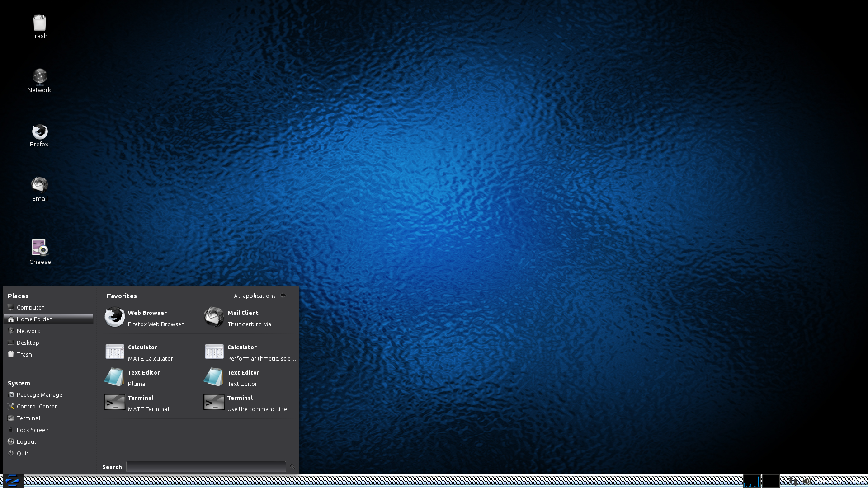Screen dimensions: 868x488
Task: Click Logout in System section
Action: click(26, 441)
